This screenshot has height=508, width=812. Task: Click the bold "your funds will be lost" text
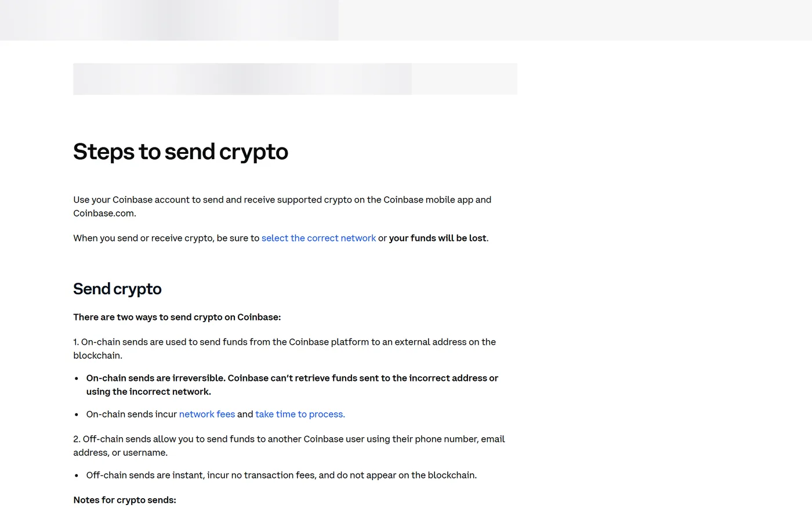[438, 238]
